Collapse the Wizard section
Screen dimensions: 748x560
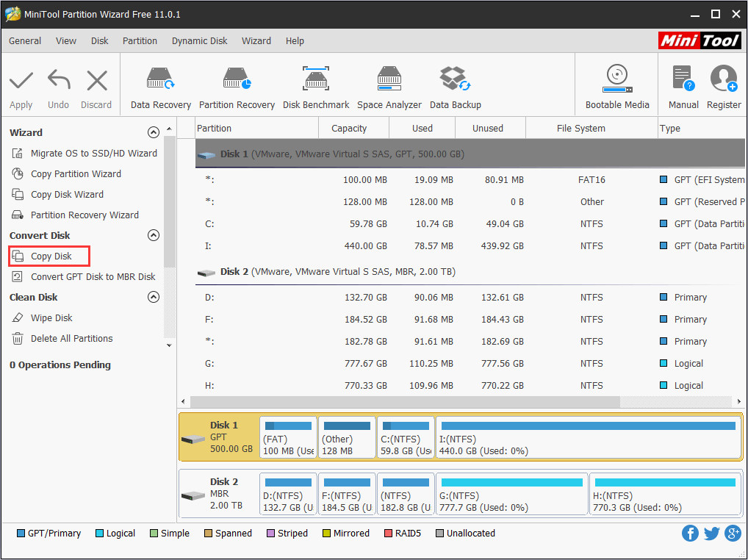[154, 132]
